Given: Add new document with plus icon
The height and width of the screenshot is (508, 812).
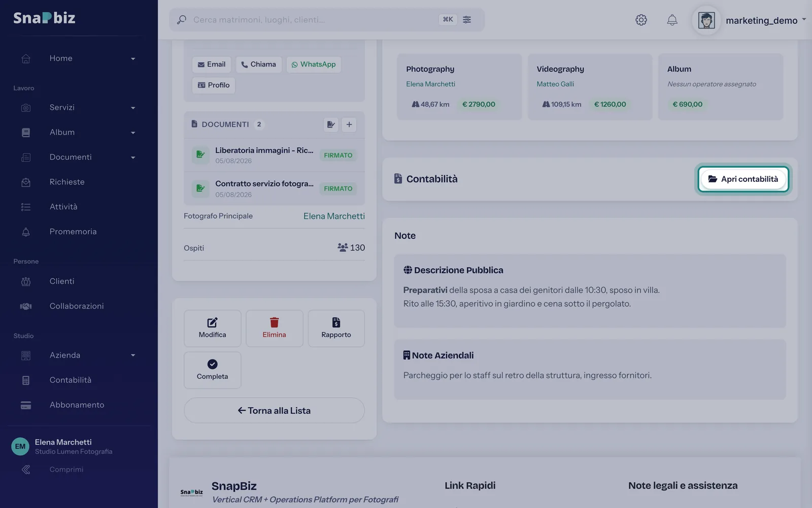Looking at the screenshot, I should (349, 124).
